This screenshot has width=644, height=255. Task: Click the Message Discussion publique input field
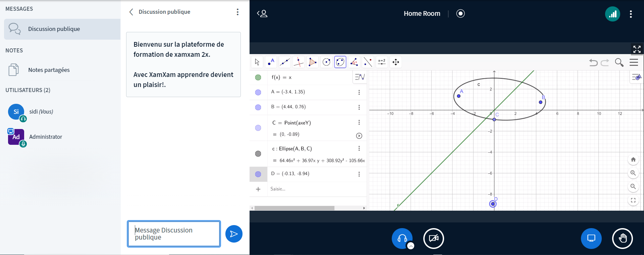(x=174, y=234)
